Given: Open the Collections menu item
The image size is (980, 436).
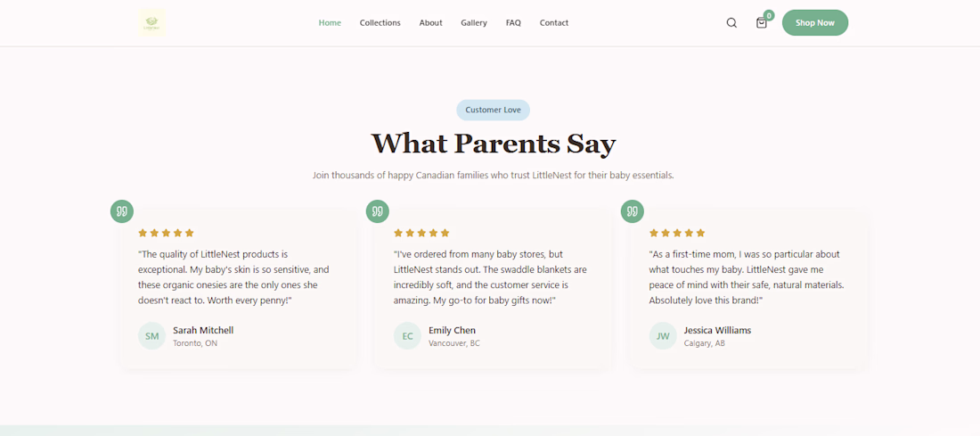Looking at the screenshot, I should 380,22.
